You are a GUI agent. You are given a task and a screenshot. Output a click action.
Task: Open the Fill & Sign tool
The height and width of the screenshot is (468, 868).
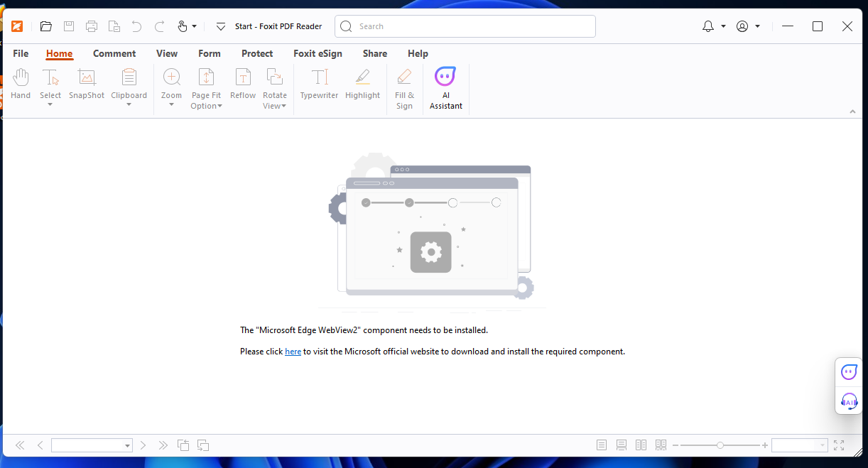(x=404, y=89)
